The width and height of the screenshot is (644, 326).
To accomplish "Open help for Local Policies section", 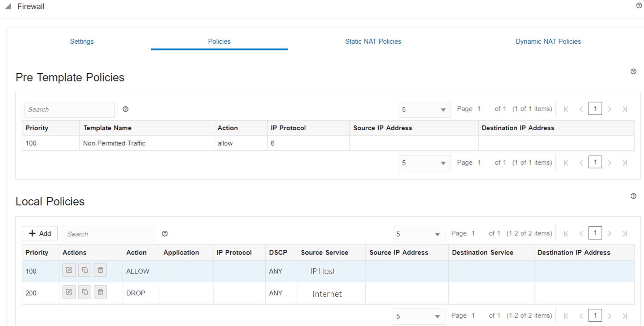I will click(633, 196).
